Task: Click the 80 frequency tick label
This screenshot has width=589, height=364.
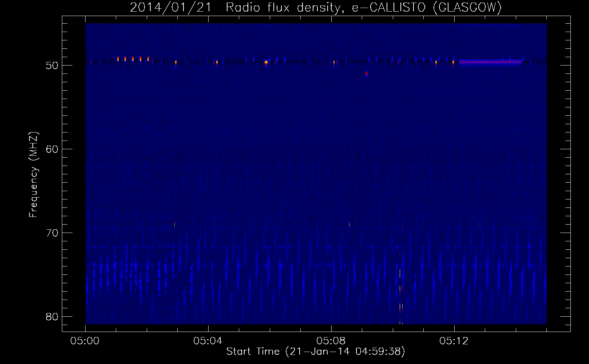Action: coord(52,317)
